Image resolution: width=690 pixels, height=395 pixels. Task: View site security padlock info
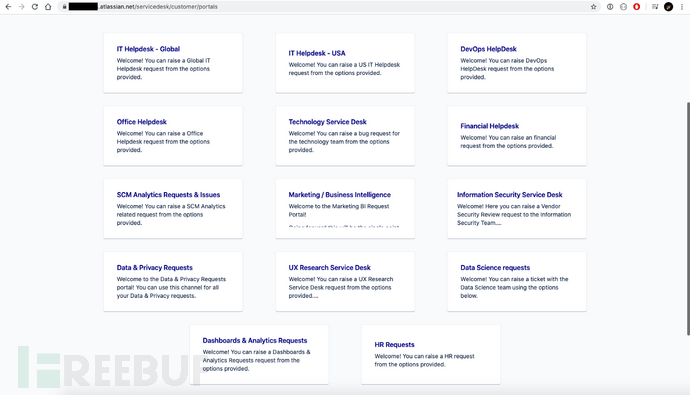tap(64, 7)
